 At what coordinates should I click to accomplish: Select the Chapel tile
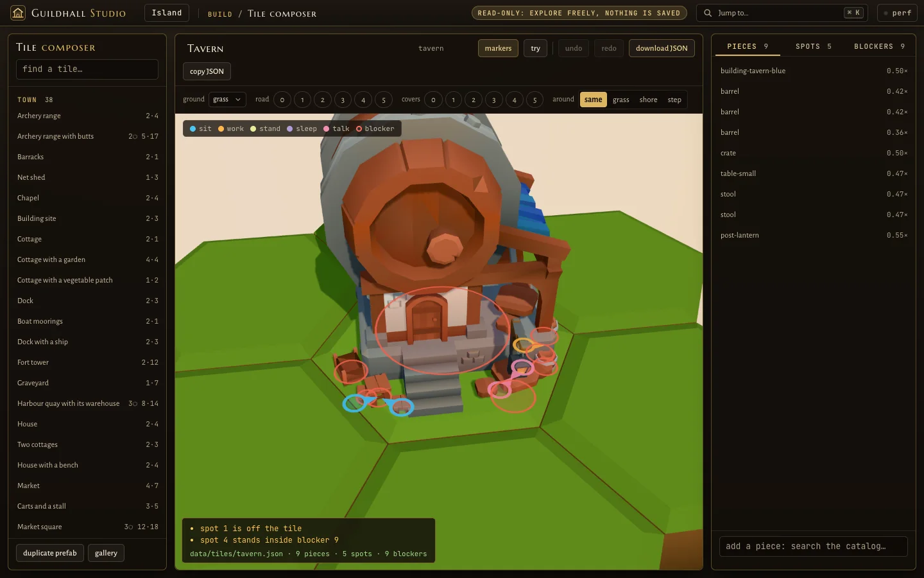tap(87, 198)
